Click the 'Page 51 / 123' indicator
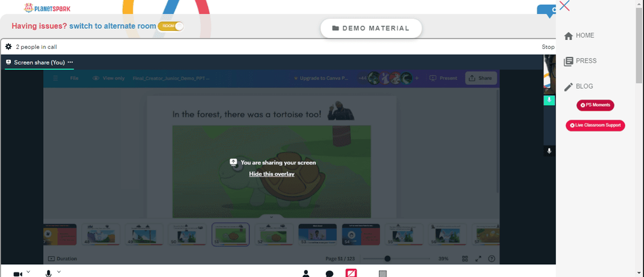Image resolution: width=644 pixels, height=277 pixels. [341, 258]
